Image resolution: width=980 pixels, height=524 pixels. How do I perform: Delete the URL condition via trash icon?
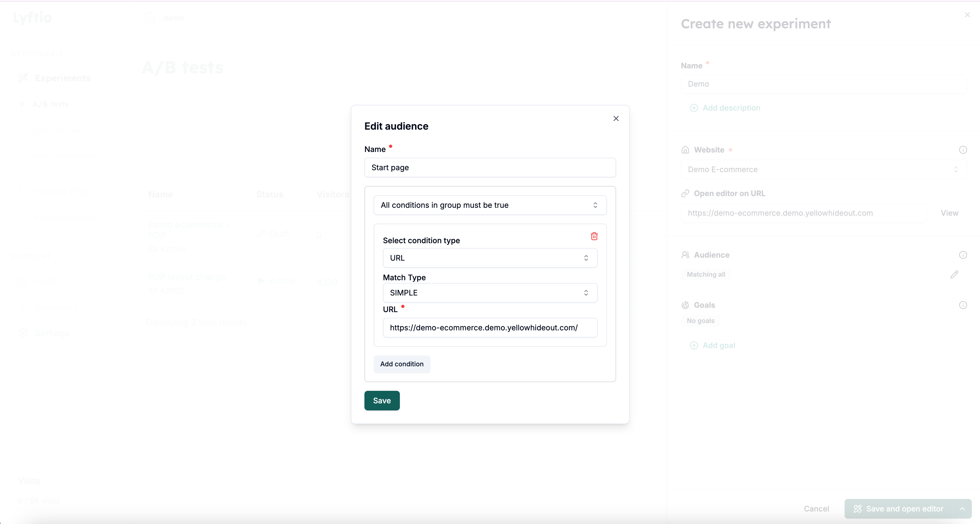point(594,236)
